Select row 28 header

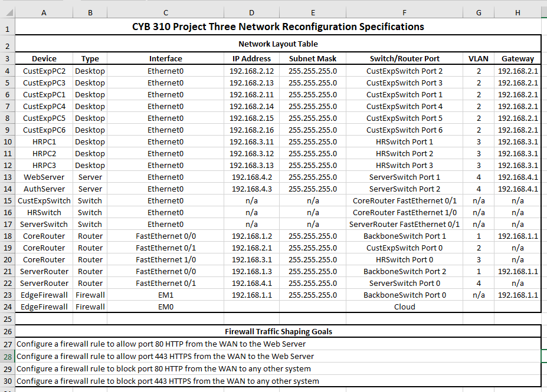click(7, 357)
